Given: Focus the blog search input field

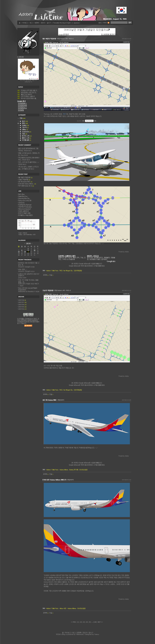Looking at the screenshot, I should 119,23.
